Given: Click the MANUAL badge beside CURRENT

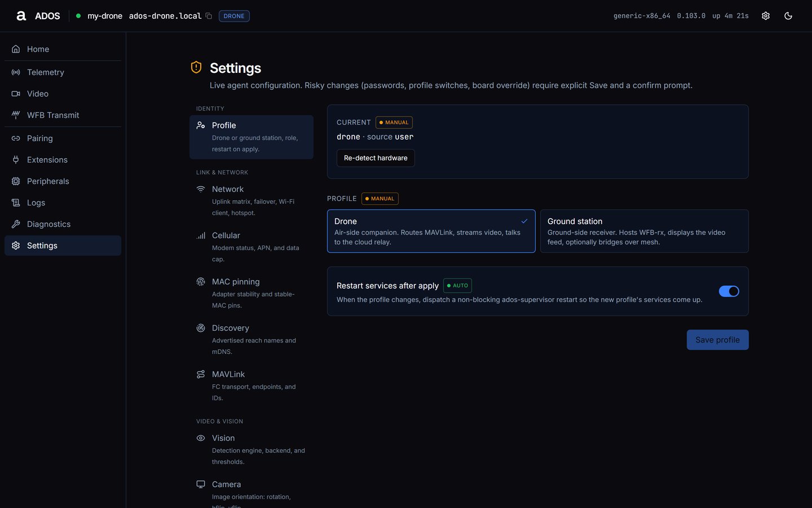Looking at the screenshot, I should (x=394, y=122).
